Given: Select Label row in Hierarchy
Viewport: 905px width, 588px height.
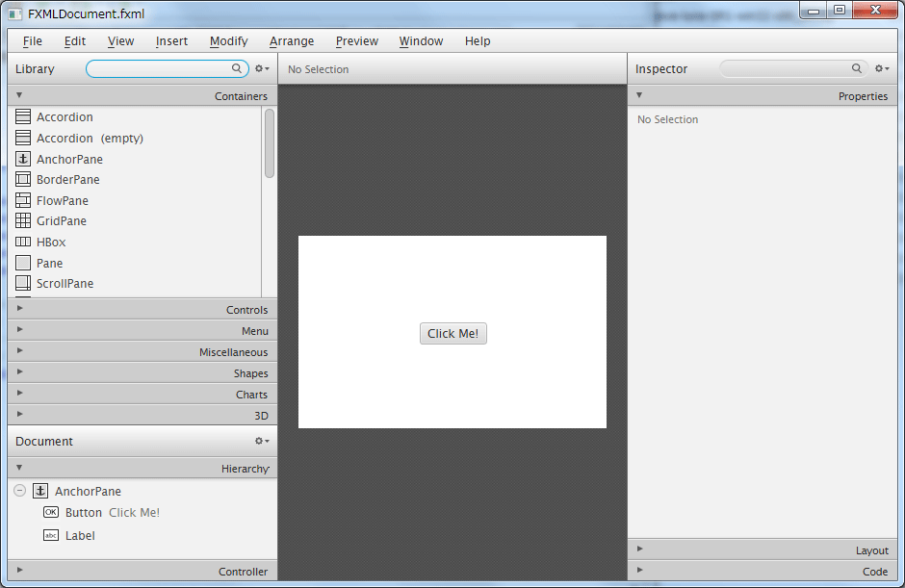Looking at the screenshot, I should tap(142, 535).
